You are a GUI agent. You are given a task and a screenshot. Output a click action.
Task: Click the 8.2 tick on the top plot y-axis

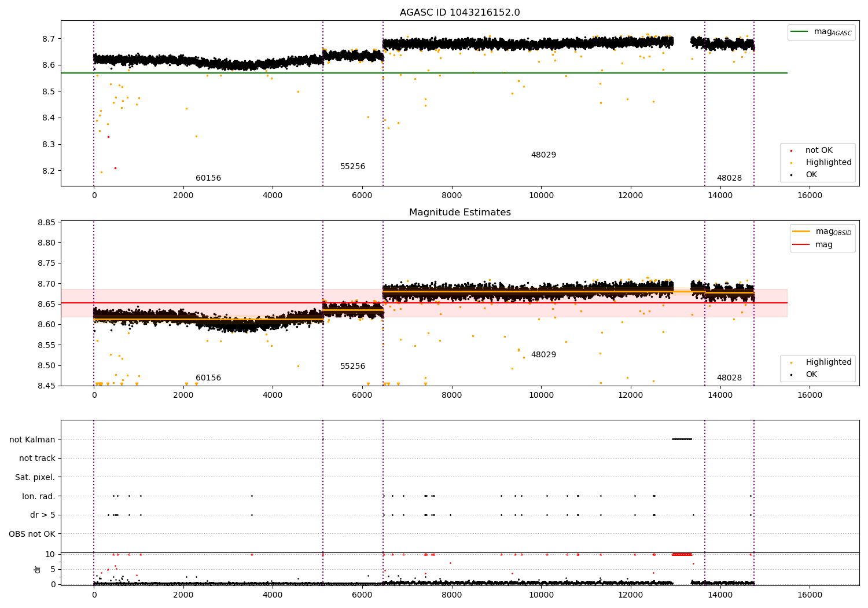[x=49, y=171]
